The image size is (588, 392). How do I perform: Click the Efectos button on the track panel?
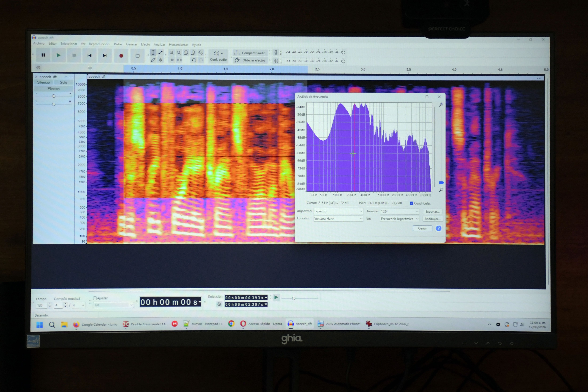pos(54,89)
